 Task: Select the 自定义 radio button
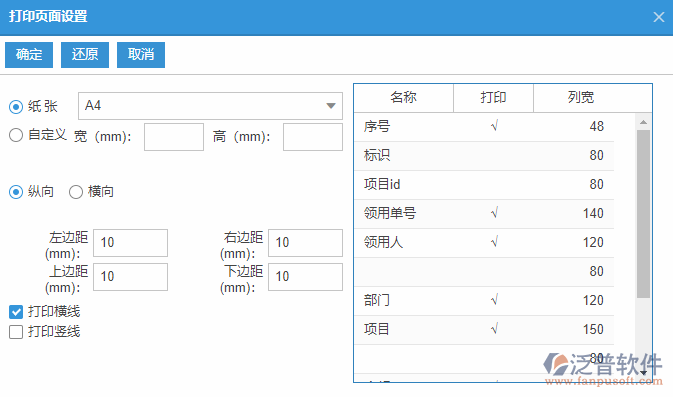16,135
